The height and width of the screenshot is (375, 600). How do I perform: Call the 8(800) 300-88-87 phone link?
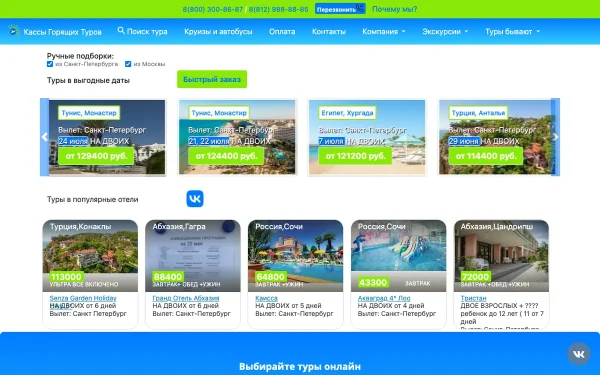[213, 9]
